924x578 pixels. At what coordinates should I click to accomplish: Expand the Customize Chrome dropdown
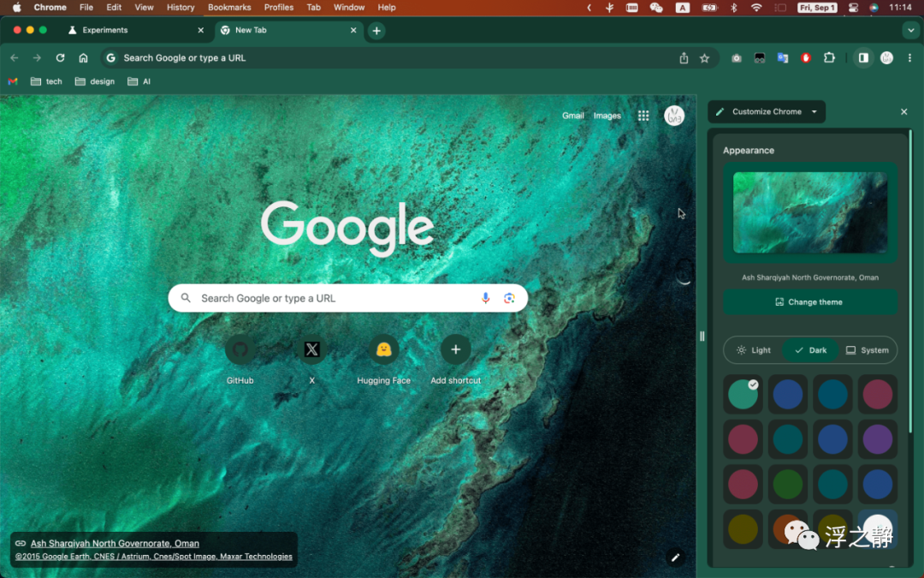(767, 111)
